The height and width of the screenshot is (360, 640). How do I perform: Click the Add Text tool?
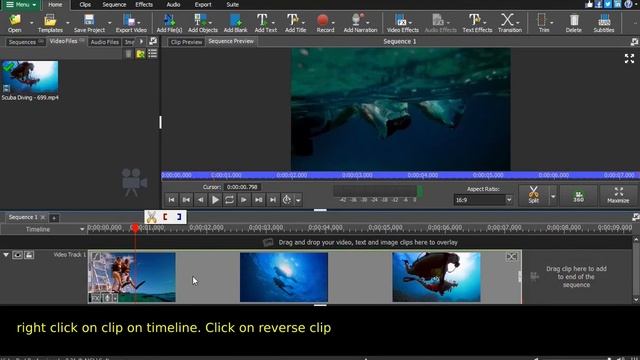pyautogui.click(x=265, y=23)
